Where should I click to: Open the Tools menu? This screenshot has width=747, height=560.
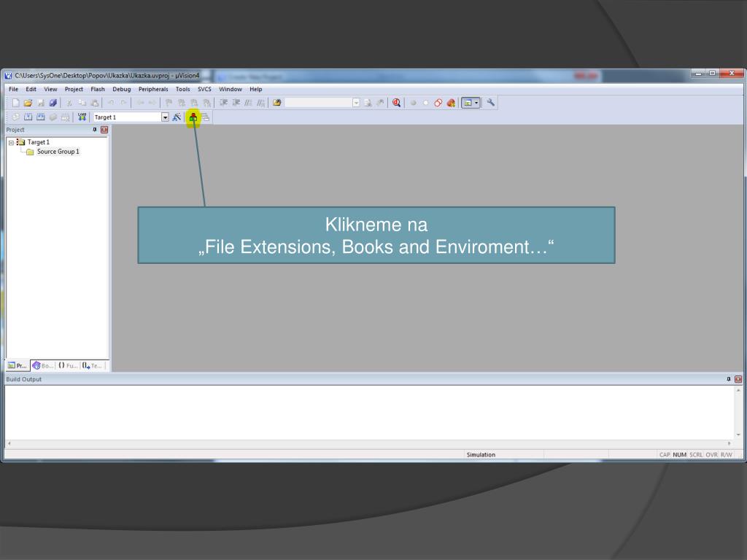(182, 89)
